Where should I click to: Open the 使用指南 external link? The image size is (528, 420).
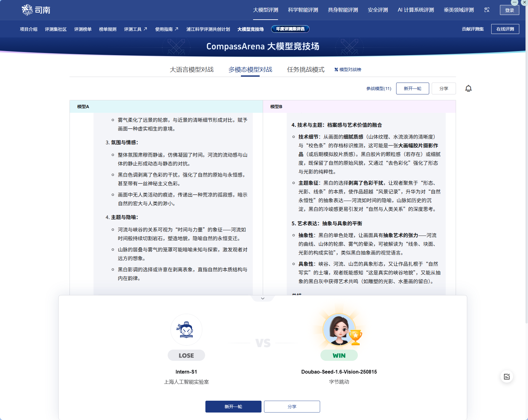[167, 29]
